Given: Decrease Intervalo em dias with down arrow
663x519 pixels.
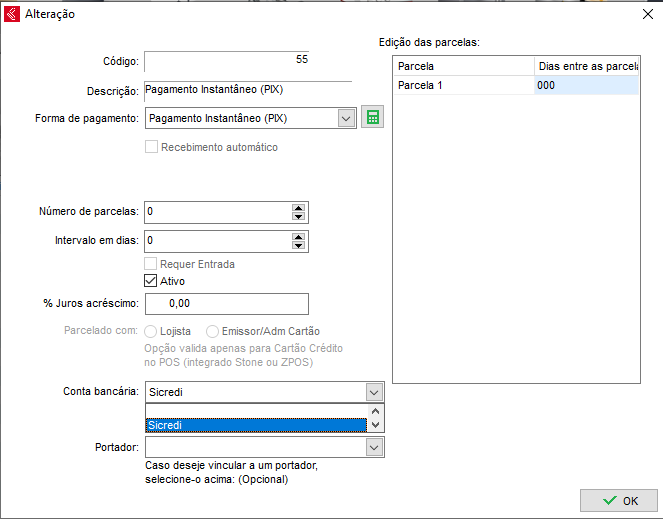Looking at the screenshot, I should (298, 246).
